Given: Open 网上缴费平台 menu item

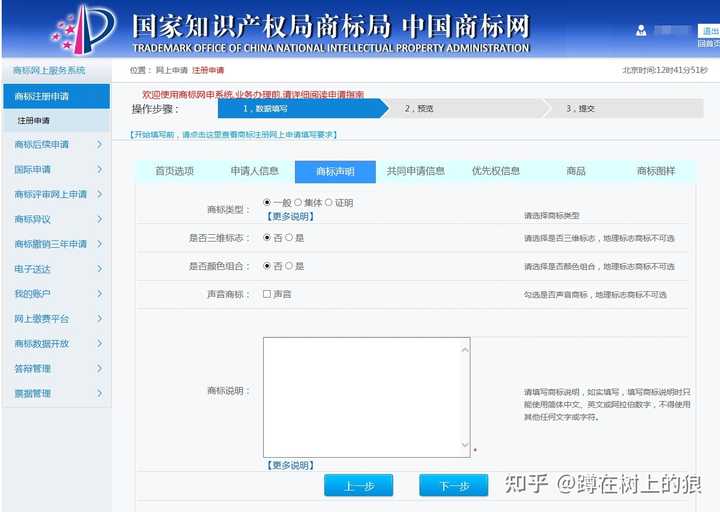Looking at the screenshot, I should (x=41, y=319).
